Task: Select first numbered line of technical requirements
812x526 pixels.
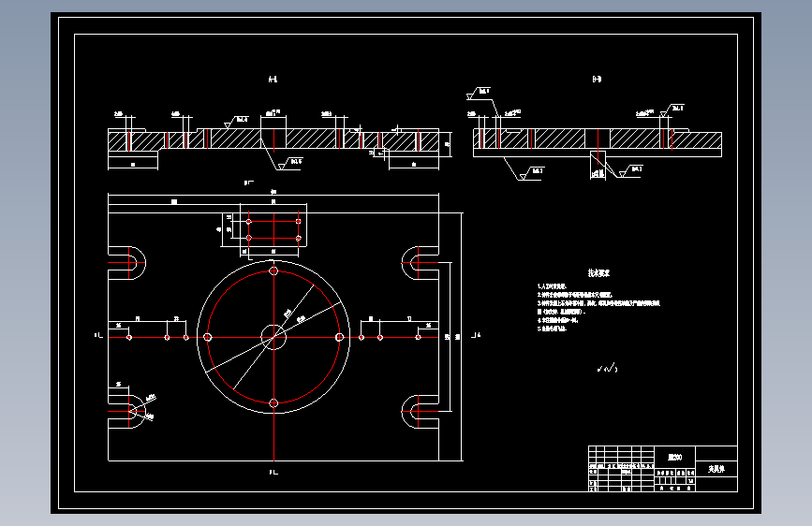Action: [x=552, y=286]
